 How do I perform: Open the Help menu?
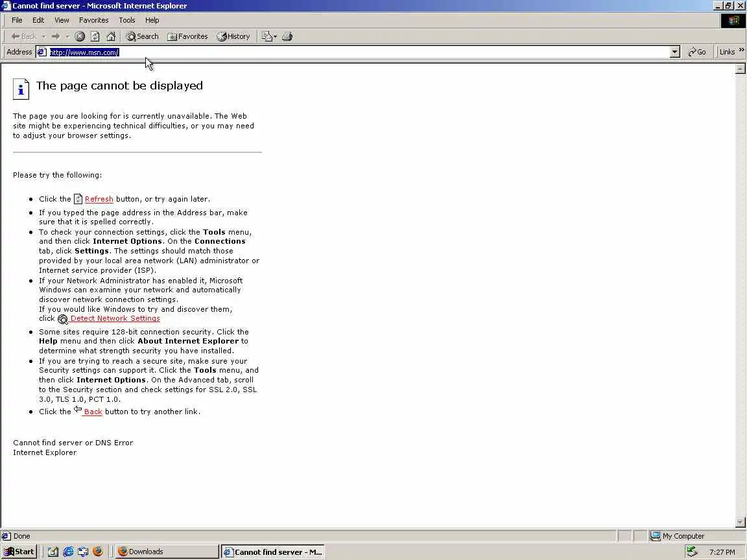point(152,20)
